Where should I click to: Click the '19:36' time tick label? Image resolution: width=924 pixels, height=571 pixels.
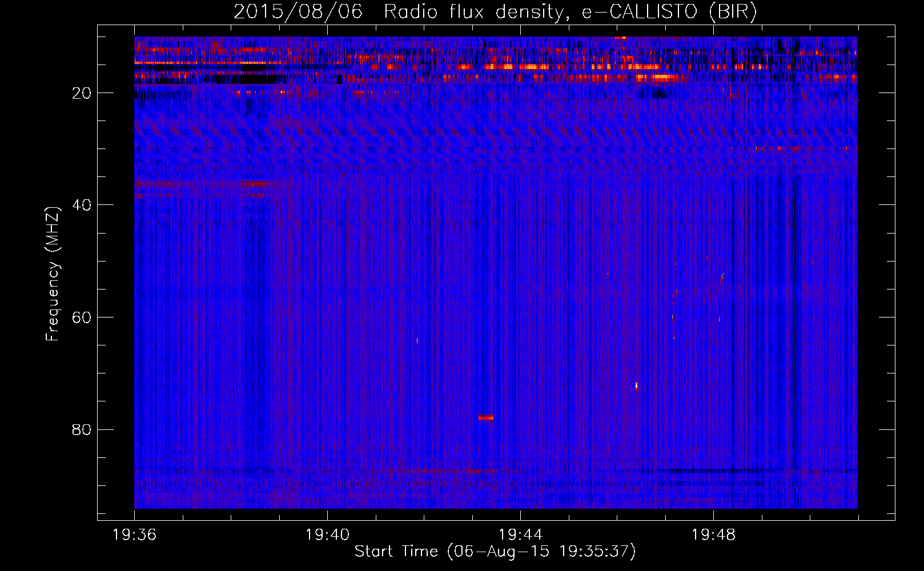click(134, 535)
